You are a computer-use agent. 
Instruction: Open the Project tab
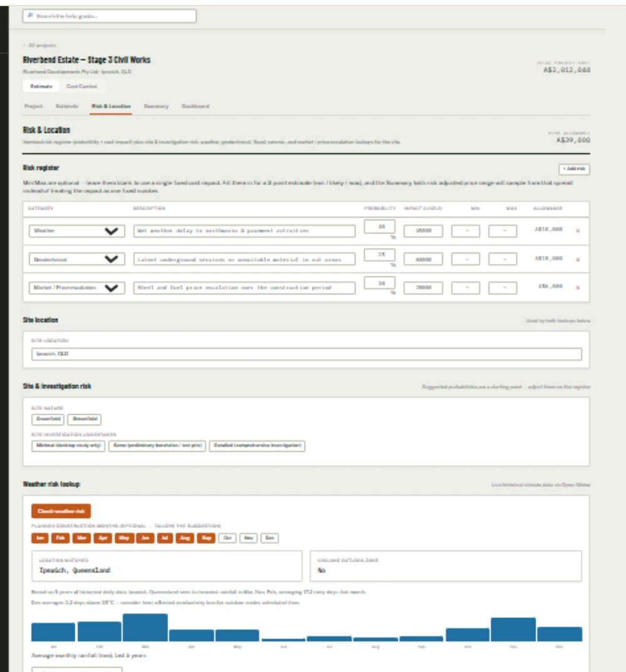(x=33, y=106)
